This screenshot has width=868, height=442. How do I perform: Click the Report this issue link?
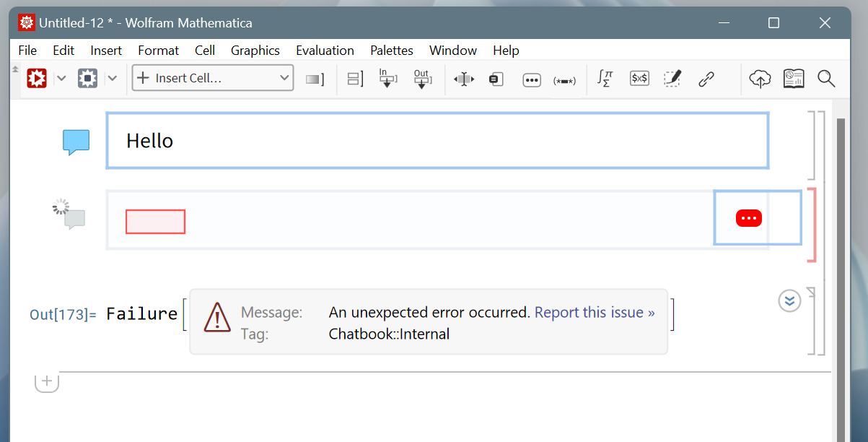(x=594, y=312)
